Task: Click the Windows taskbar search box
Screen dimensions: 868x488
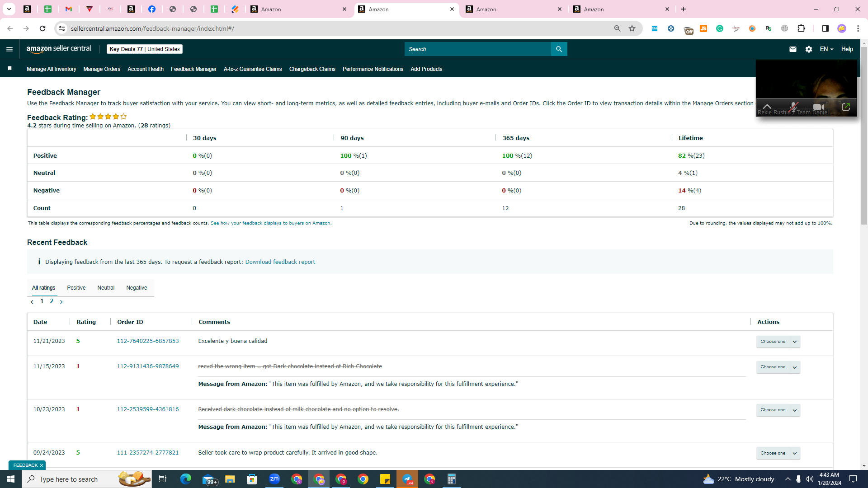Action: [87, 479]
